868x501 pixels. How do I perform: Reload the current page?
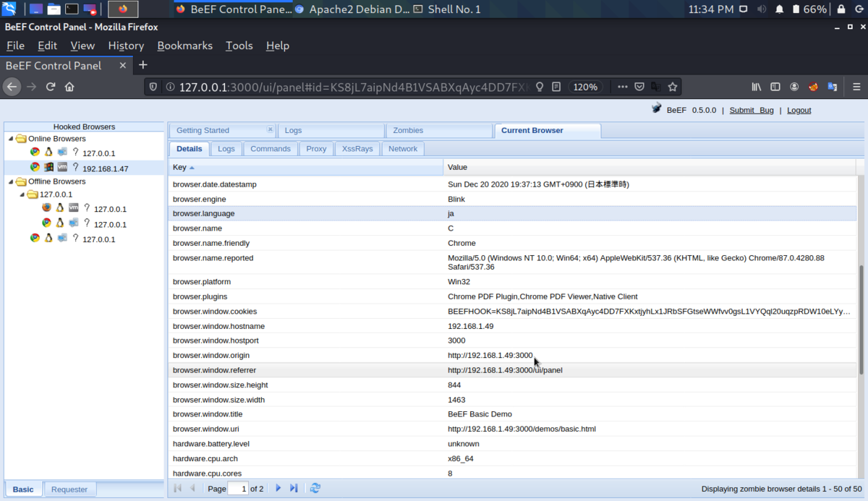(x=51, y=87)
